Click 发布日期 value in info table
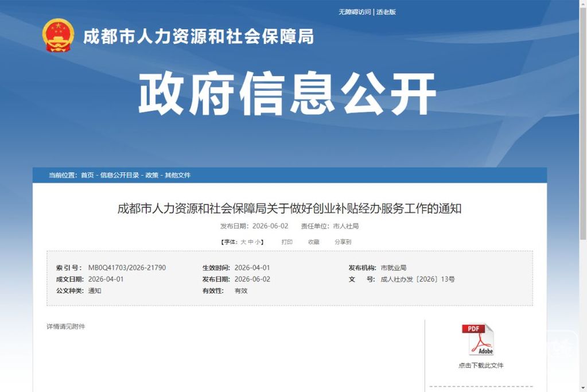Screen dimensions: 587x392 coord(252,280)
